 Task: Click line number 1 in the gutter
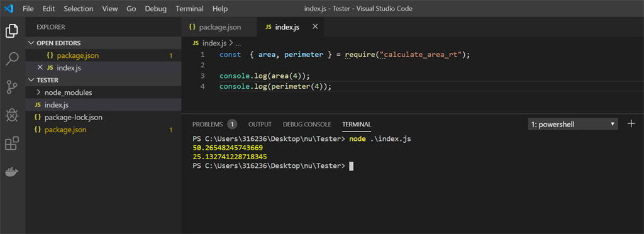tap(203, 55)
